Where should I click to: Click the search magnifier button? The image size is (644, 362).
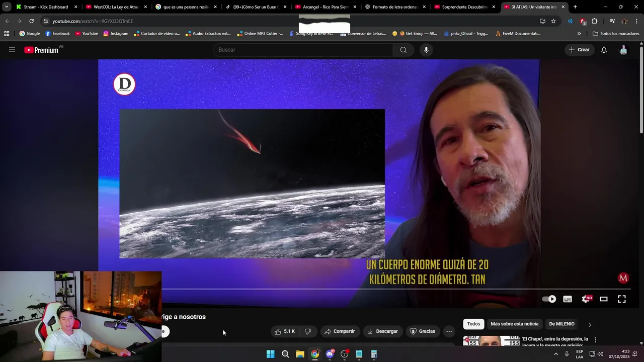click(404, 50)
